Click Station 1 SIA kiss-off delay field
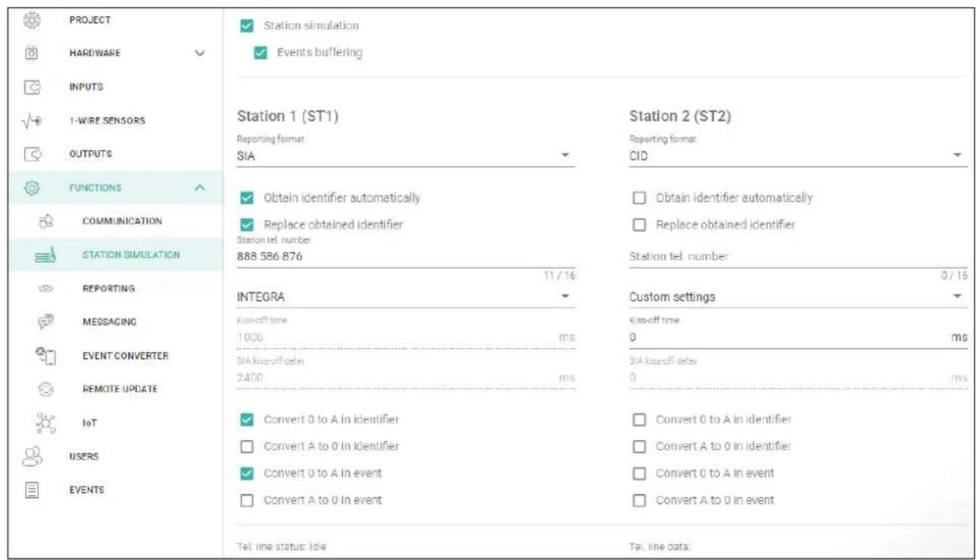This screenshot has width=977, height=560. click(405, 377)
